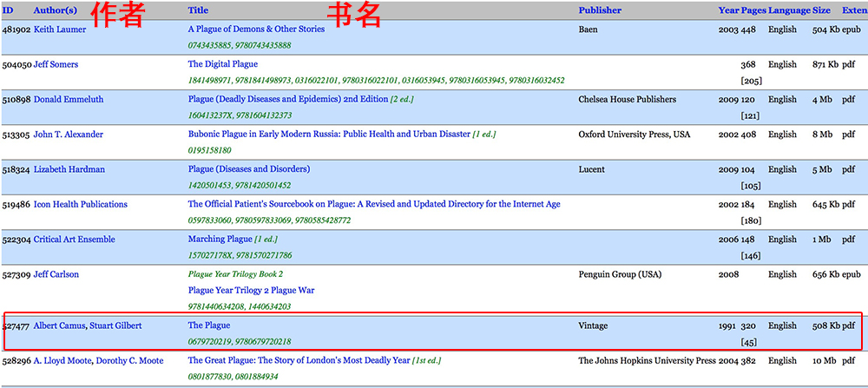Image resolution: width=868 pixels, height=388 pixels.
Task: Open Plague (Diseases and Disorders) title
Action: coord(249,168)
